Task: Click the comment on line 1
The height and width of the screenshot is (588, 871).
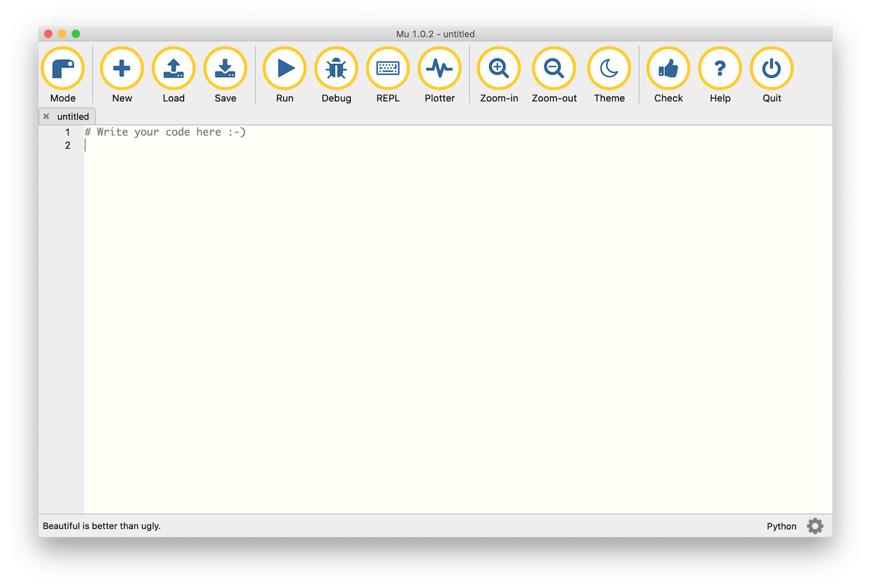Action: pyautogui.click(x=165, y=132)
